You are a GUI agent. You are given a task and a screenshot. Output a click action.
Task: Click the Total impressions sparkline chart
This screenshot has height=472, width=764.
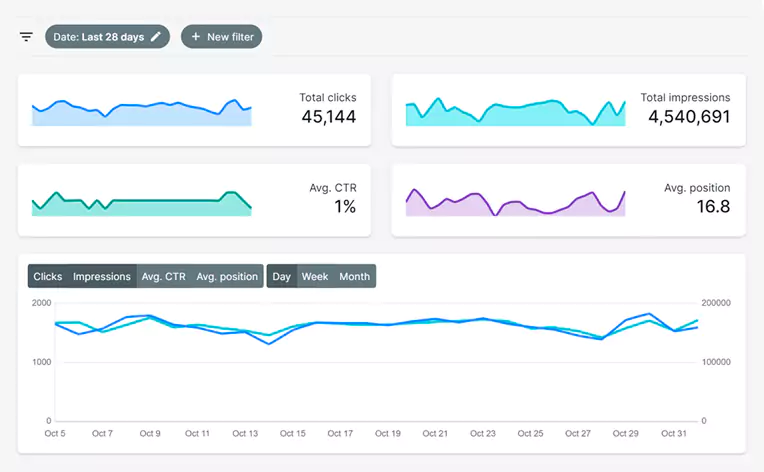[x=515, y=113]
